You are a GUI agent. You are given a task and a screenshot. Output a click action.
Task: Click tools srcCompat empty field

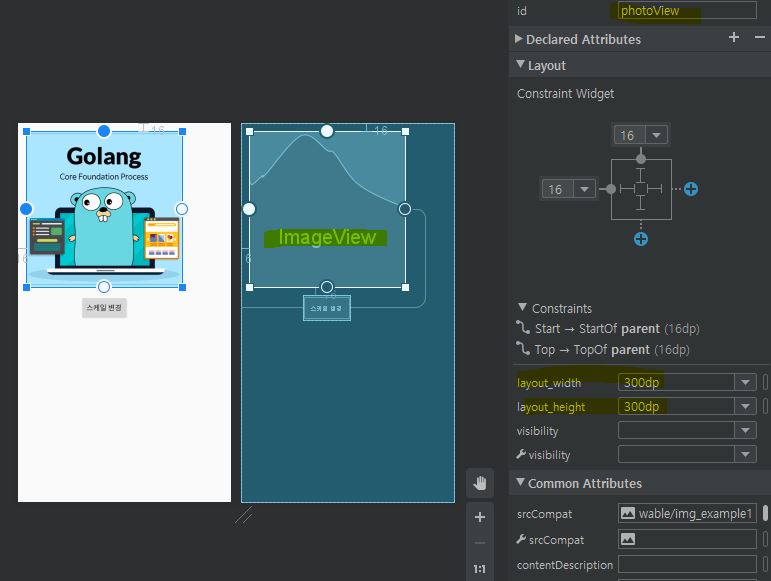click(x=687, y=539)
